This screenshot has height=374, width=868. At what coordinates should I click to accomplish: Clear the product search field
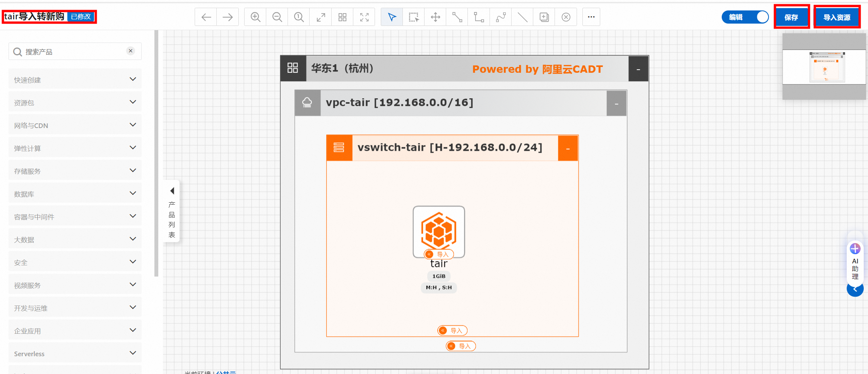(131, 51)
